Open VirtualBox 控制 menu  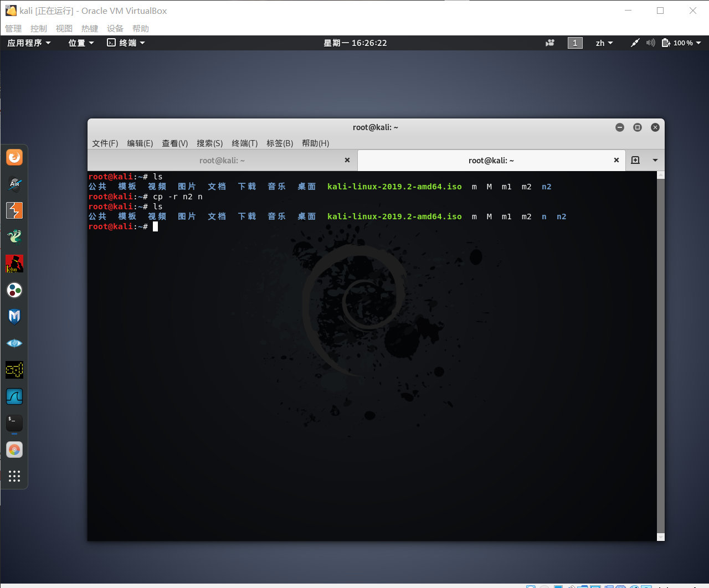click(39, 28)
